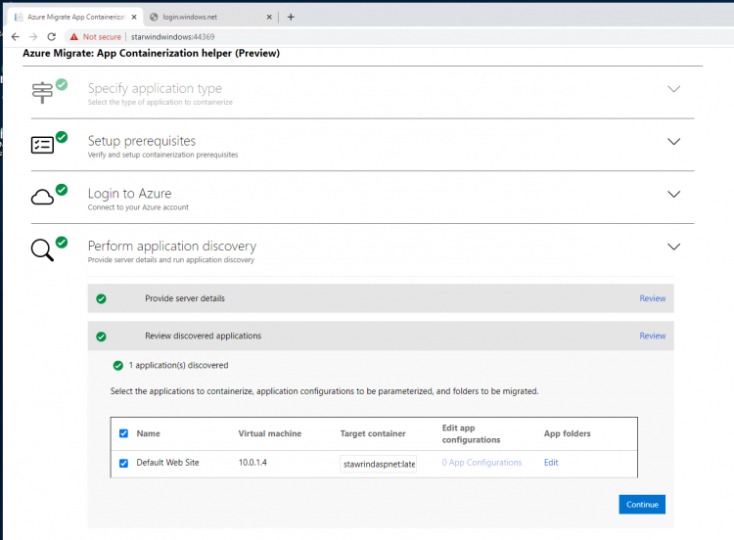Click the Not secure warning icon

(x=73, y=36)
